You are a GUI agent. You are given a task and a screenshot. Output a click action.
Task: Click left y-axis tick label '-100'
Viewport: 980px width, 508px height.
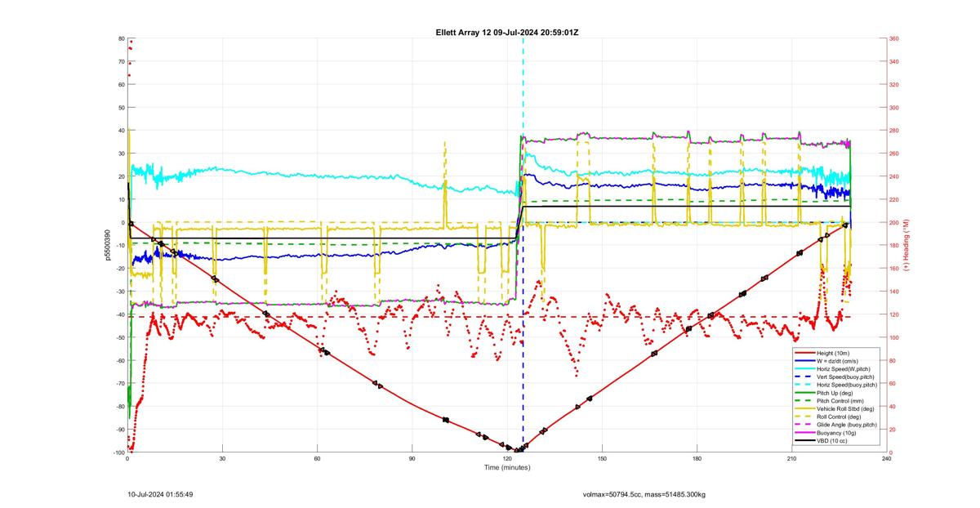click(118, 452)
